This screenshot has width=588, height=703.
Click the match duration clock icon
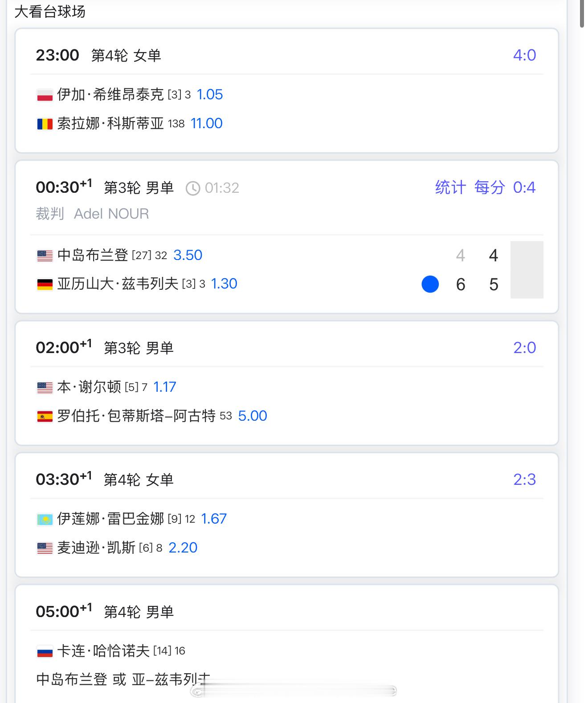192,188
